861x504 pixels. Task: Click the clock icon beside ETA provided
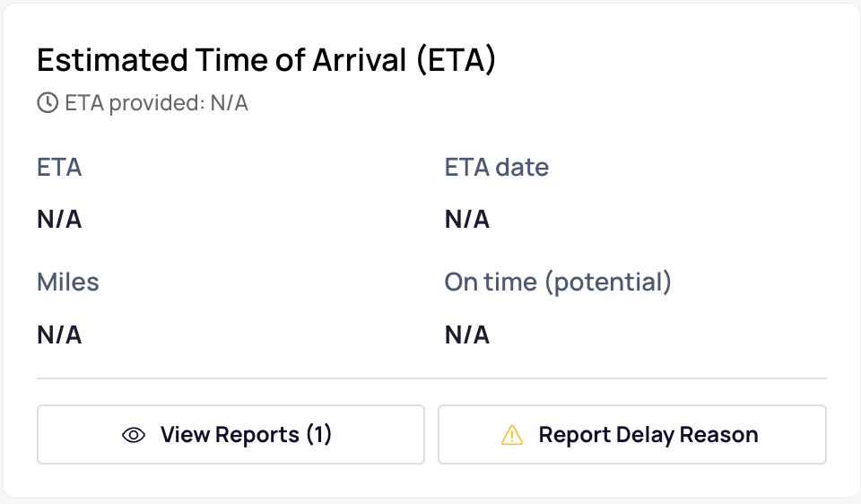[48, 102]
